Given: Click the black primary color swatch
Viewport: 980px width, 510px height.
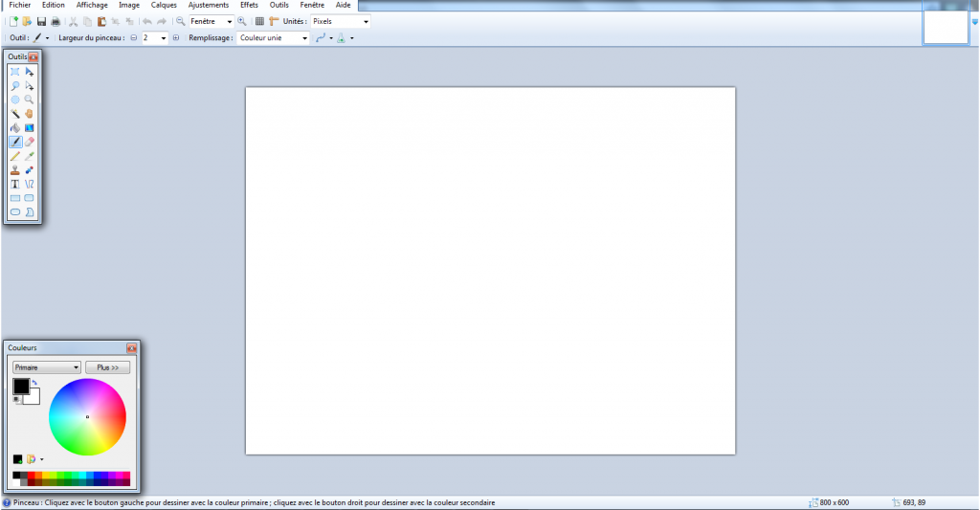Looking at the screenshot, I should (x=21, y=387).
